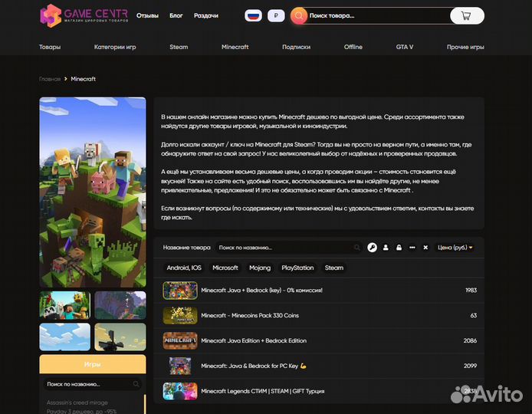532x414 pixels.
Task: Open the Блог page
Action: tap(176, 15)
